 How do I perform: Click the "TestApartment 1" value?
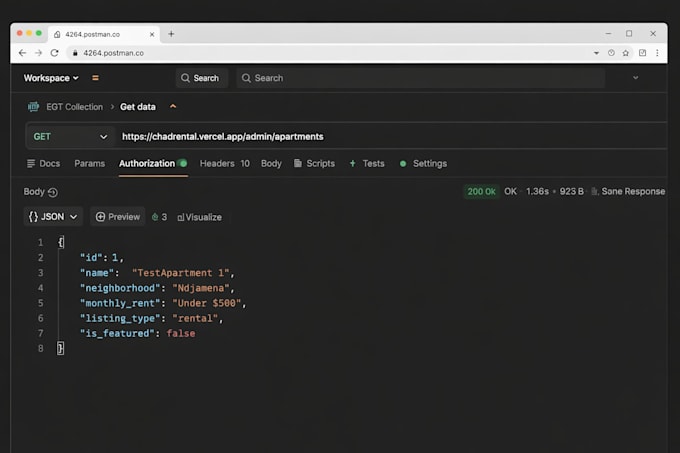pyautogui.click(x=180, y=273)
